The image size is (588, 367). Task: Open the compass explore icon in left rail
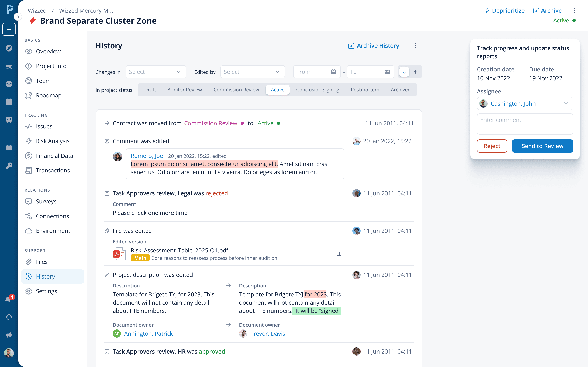9,48
